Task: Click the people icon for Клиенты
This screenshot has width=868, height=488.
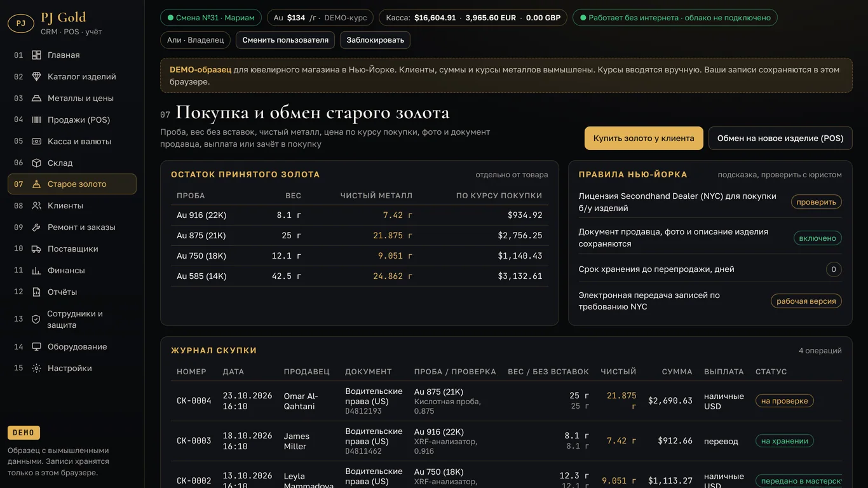Action: point(36,206)
